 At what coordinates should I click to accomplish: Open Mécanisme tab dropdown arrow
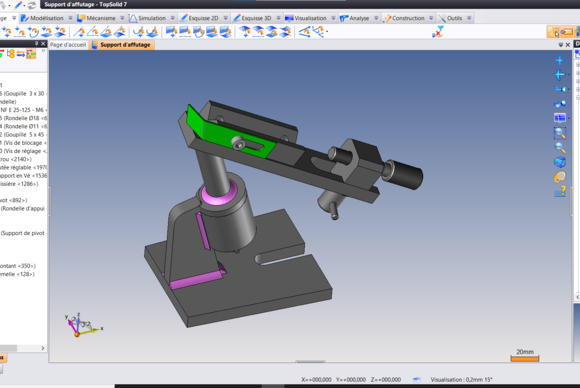click(122, 18)
